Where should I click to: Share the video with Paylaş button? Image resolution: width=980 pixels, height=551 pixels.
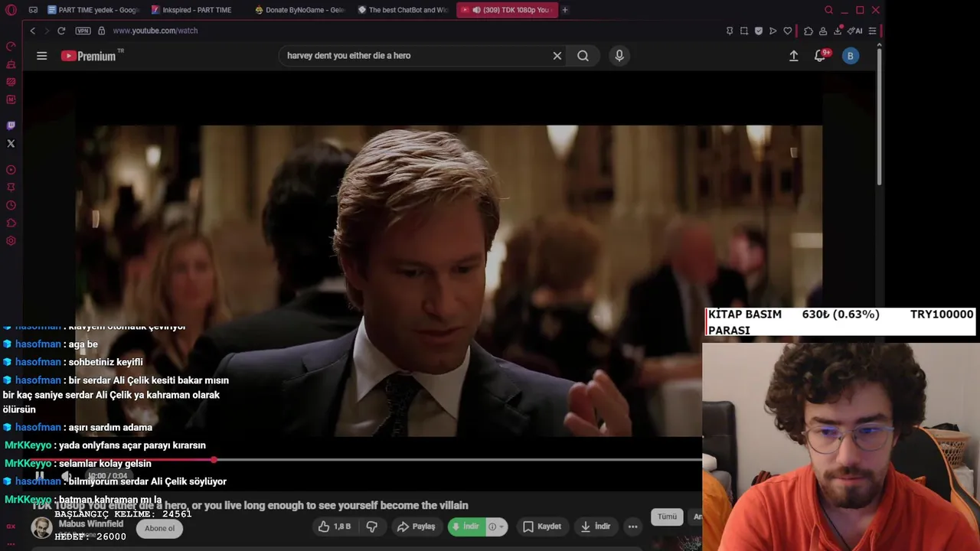416,527
